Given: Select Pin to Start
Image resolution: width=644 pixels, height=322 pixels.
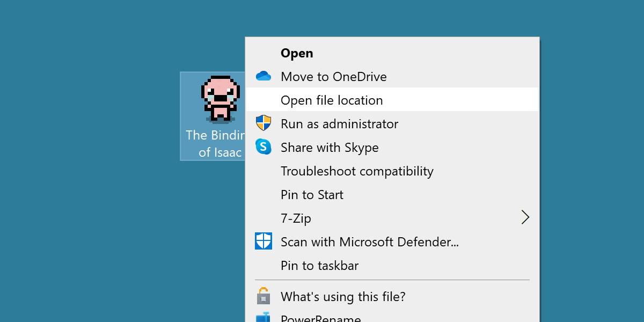Looking at the screenshot, I should (x=392, y=194).
